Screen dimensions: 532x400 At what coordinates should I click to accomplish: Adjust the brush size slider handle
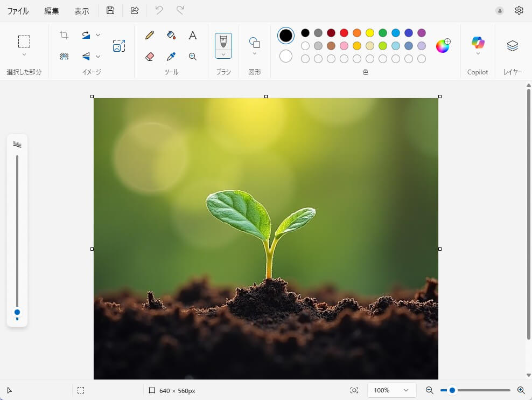click(17, 312)
